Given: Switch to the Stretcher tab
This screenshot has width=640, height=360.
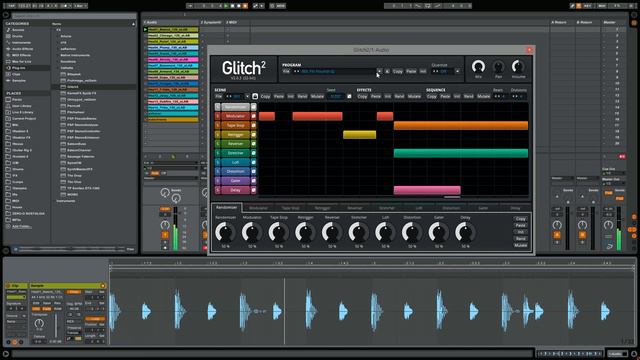Looking at the screenshot, I should pyautogui.click(x=387, y=208).
